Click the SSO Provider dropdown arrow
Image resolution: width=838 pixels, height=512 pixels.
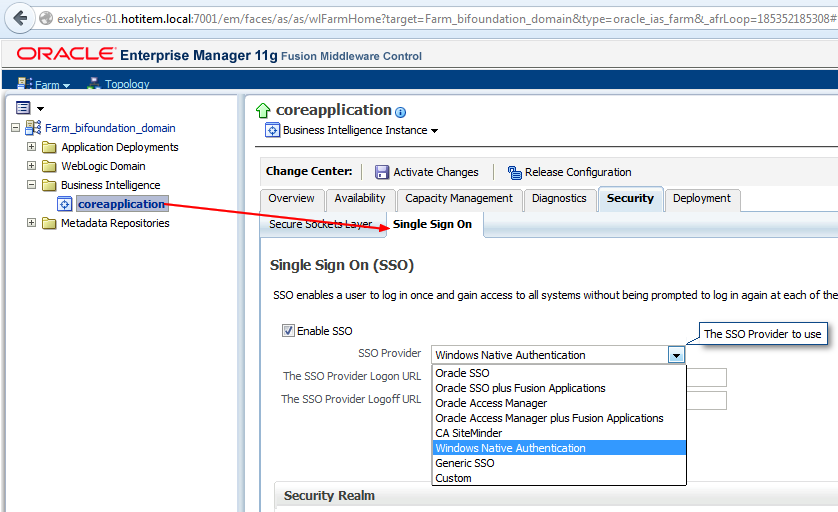(677, 355)
